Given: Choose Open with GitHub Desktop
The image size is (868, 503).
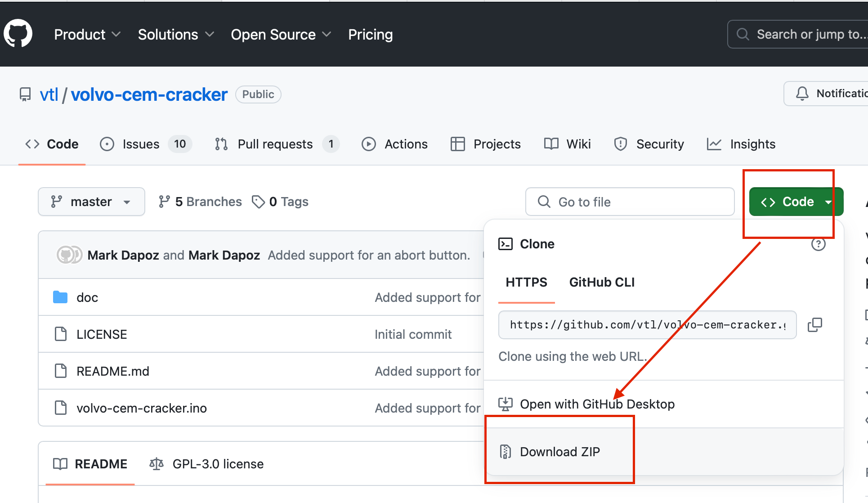Looking at the screenshot, I should pos(664,404).
